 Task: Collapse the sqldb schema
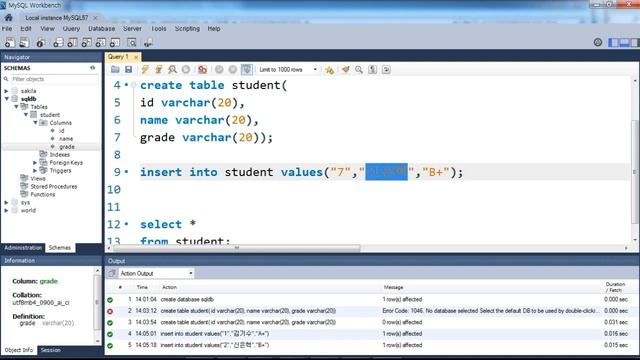click(7, 99)
